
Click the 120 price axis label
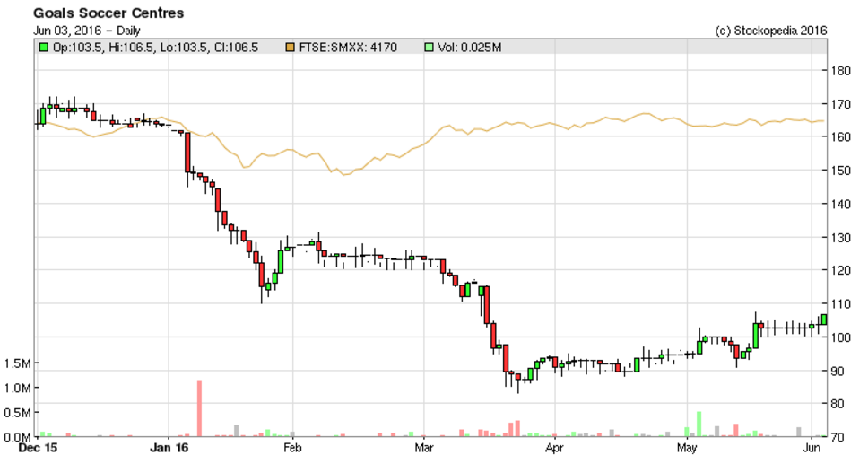(840, 270)
